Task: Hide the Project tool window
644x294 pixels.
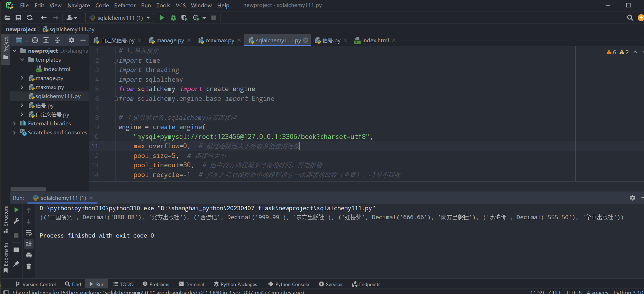Action: pos(83,40)
